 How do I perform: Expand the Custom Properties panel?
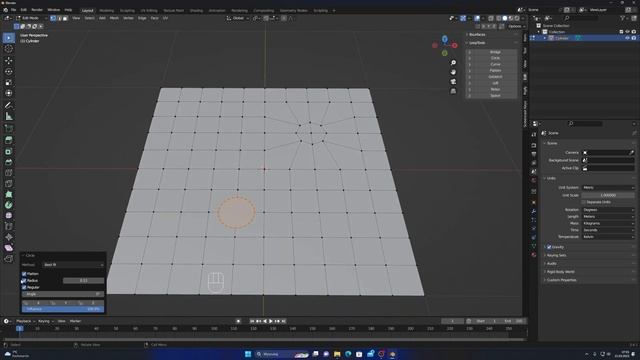tap(561, 280)
